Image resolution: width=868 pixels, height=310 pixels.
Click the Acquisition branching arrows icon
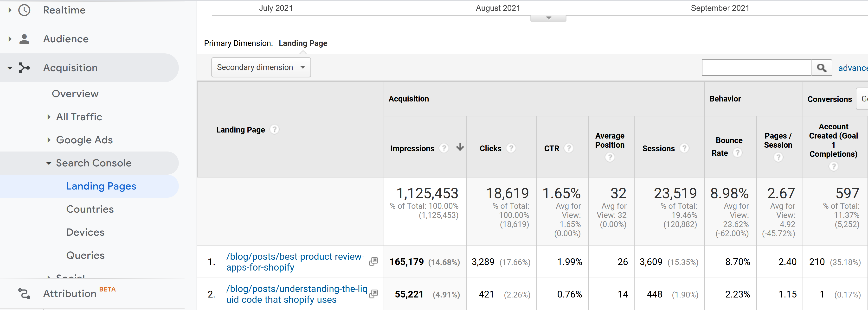24,68
